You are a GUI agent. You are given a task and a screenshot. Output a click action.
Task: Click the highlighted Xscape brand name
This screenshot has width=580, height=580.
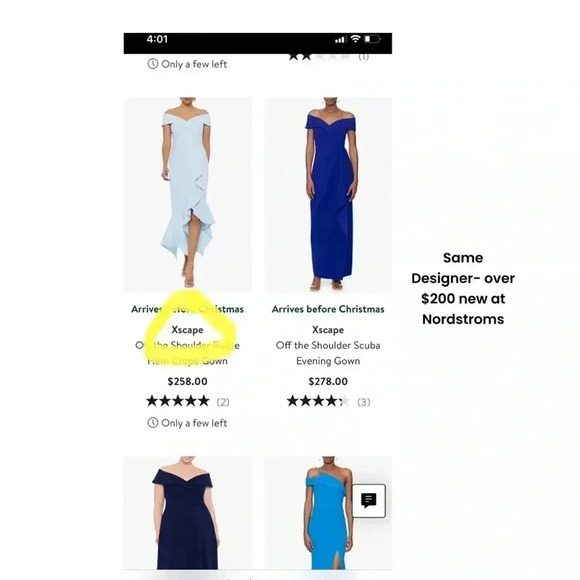coord(187,330)
